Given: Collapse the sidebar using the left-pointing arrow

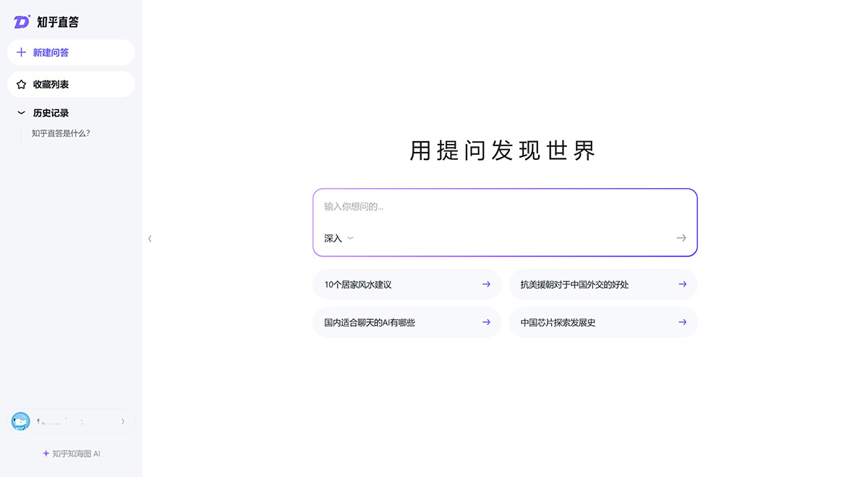Looking at the screenshot, I should (x=150, y=238).
